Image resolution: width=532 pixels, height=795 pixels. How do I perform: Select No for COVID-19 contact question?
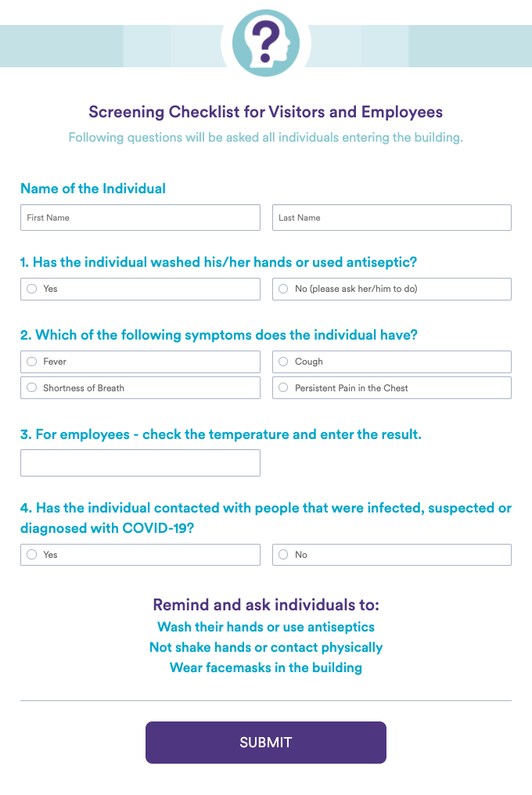(284, 555)
